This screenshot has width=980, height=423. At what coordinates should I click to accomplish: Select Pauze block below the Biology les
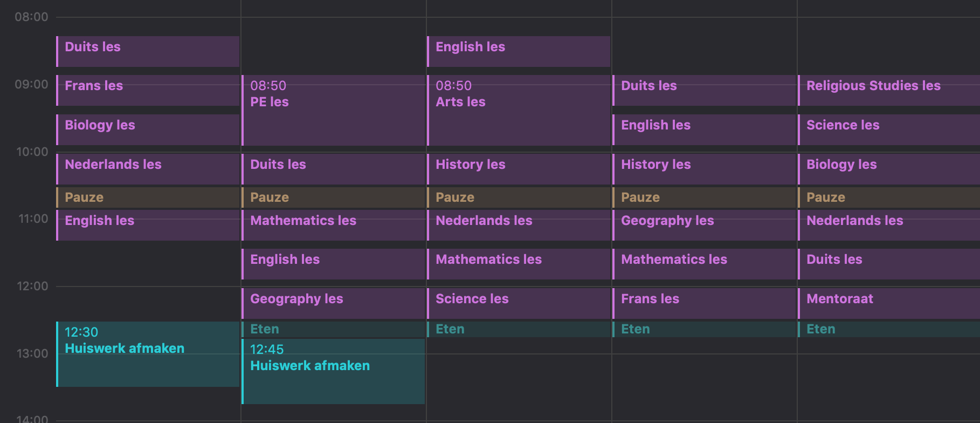tap(888, 197)
